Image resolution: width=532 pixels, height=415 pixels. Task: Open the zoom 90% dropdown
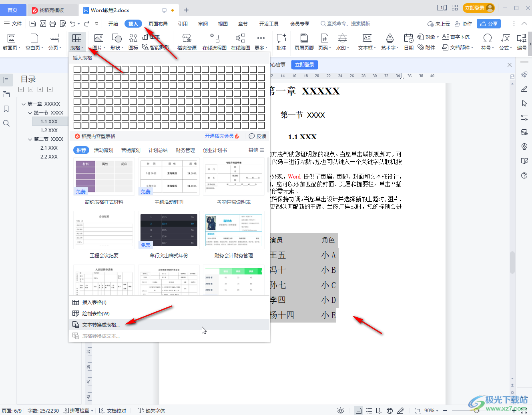431,411
